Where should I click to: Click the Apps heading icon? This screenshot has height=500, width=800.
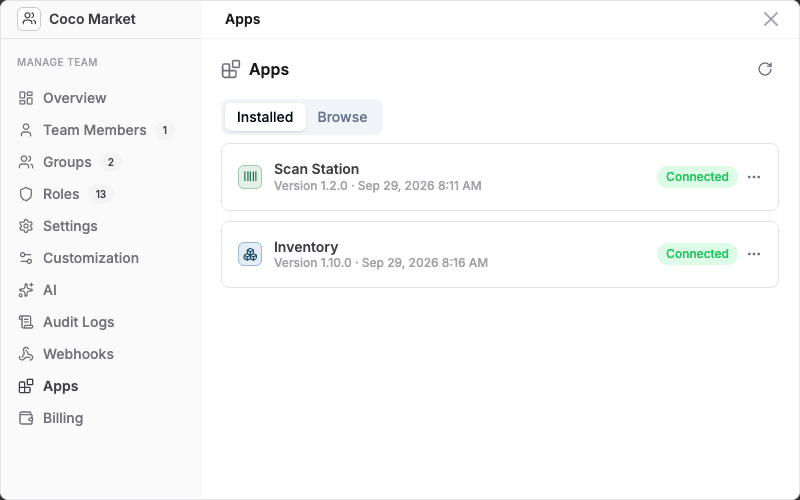pyautogui.click(x=231, y=69)
